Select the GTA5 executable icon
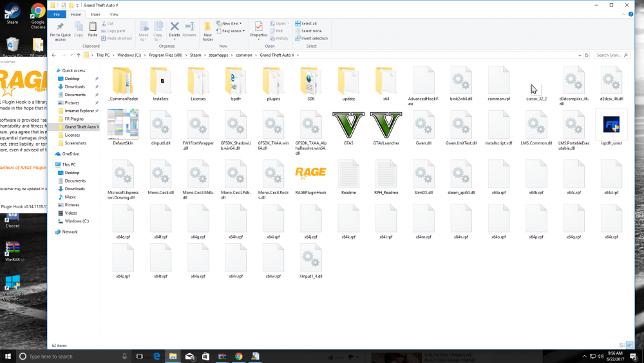Image resolution: width=644 pixels, height=363 pixels. [348, 126]
